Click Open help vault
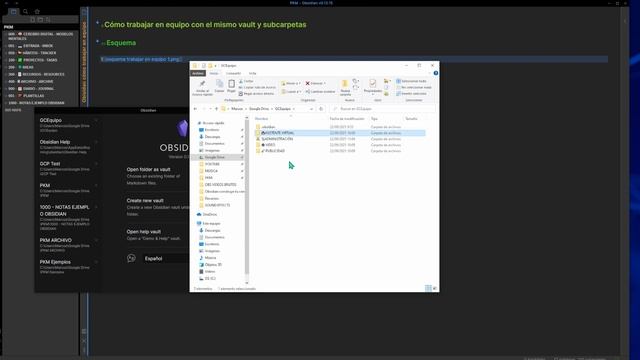Screen dimensions: 640x360 144,231
